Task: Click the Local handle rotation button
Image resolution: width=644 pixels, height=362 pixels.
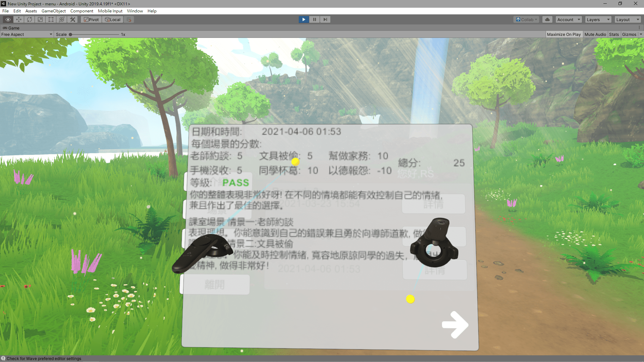Action: point(113,19)
